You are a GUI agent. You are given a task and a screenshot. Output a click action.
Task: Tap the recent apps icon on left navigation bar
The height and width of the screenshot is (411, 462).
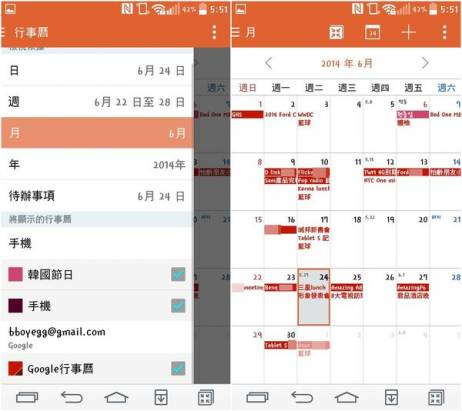tap(27, 397)
